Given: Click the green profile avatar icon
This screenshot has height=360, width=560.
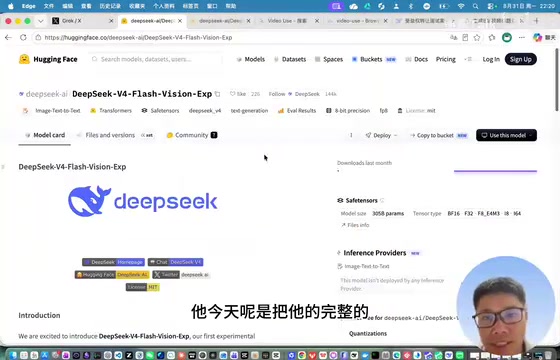Looking at the screenshot, I should 507,38.
